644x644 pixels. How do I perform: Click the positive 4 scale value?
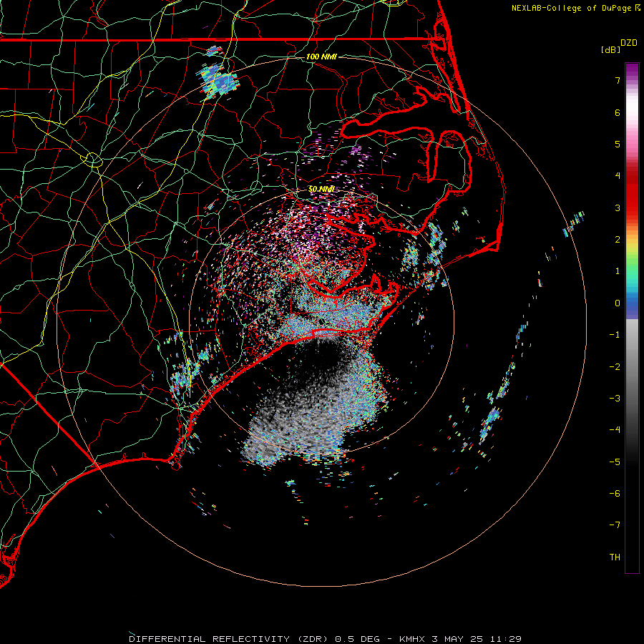(618, 176)
